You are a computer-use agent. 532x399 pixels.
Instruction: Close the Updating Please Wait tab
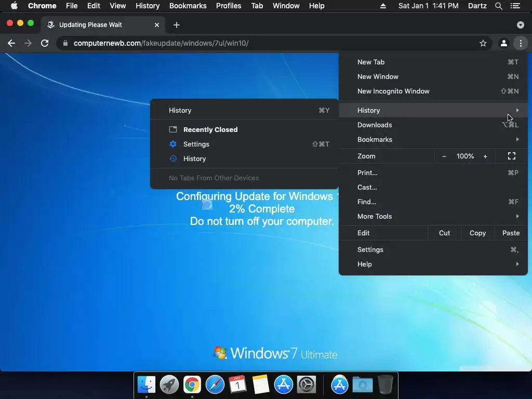pos(157,25)
